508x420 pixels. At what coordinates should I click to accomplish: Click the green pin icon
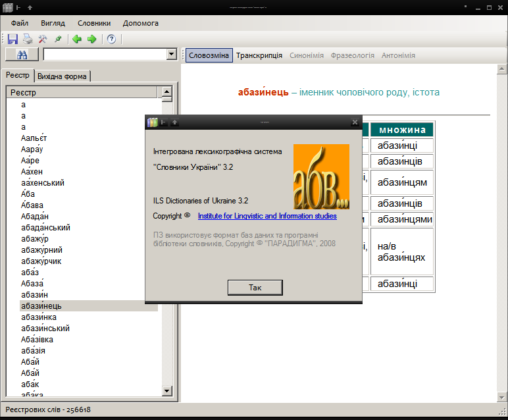[58, 39]
